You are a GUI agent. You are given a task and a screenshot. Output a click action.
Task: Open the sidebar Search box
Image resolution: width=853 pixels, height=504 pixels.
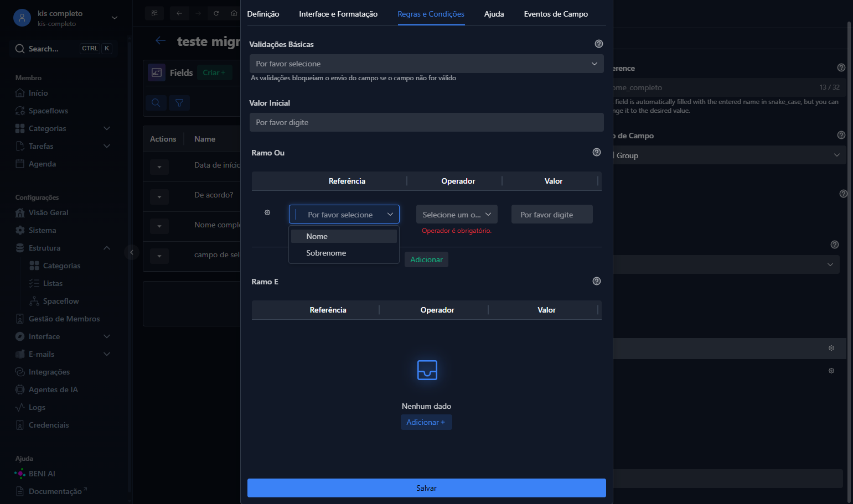(x=64, y=49)
